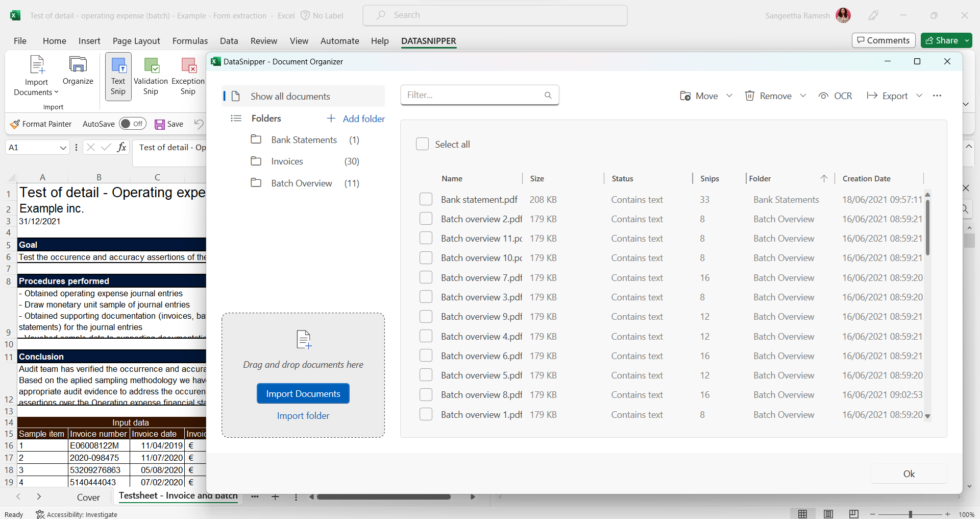Screen dimensions: 980x519
Task: Adjust the zoom slider in status bar
Action: (911, 514)
